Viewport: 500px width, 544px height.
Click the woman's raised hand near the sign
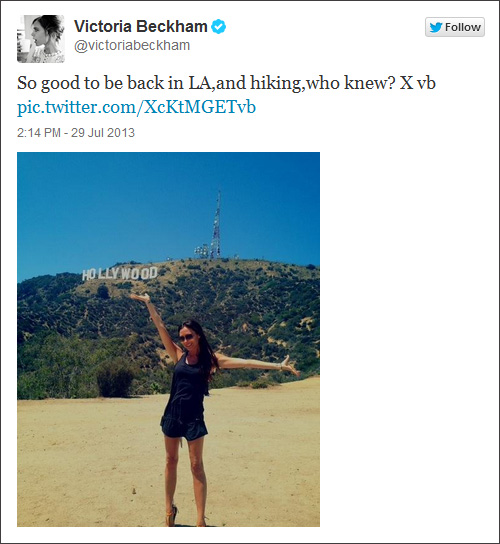pos(140,297)
